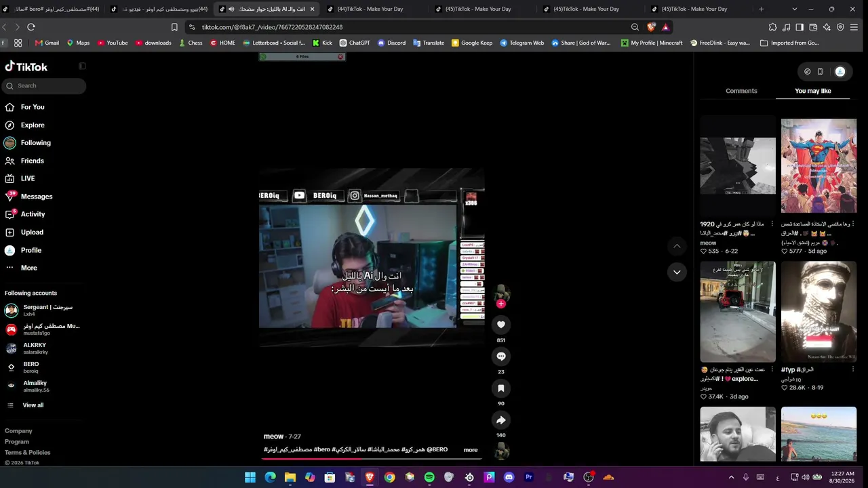The image size is (868, 488).
Task: Open comments via the speech bubble icon
Action: (x=501, y=357)
